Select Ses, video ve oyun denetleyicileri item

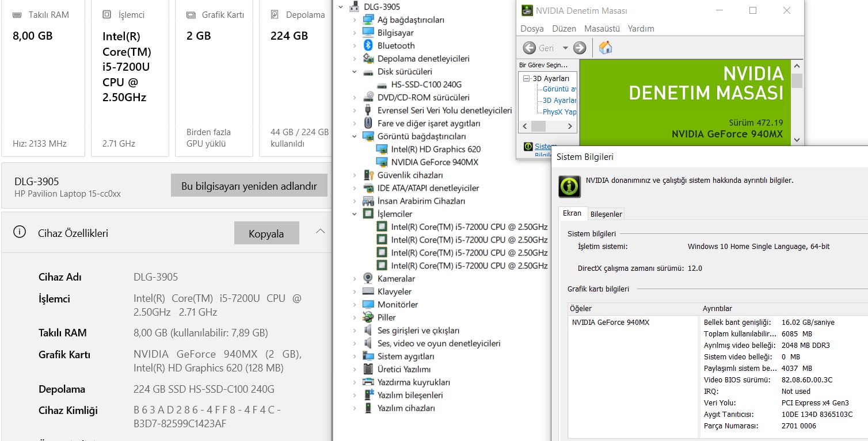[439, 343]
